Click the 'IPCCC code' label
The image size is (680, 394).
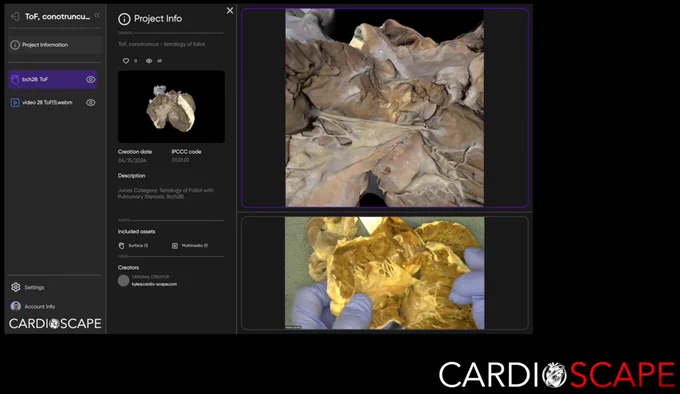[x=186, y=152]
